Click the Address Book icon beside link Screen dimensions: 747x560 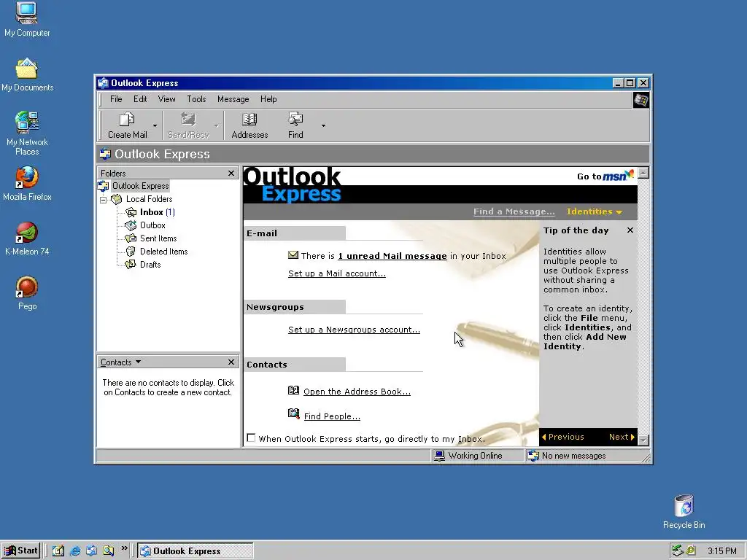click(293, 391)
